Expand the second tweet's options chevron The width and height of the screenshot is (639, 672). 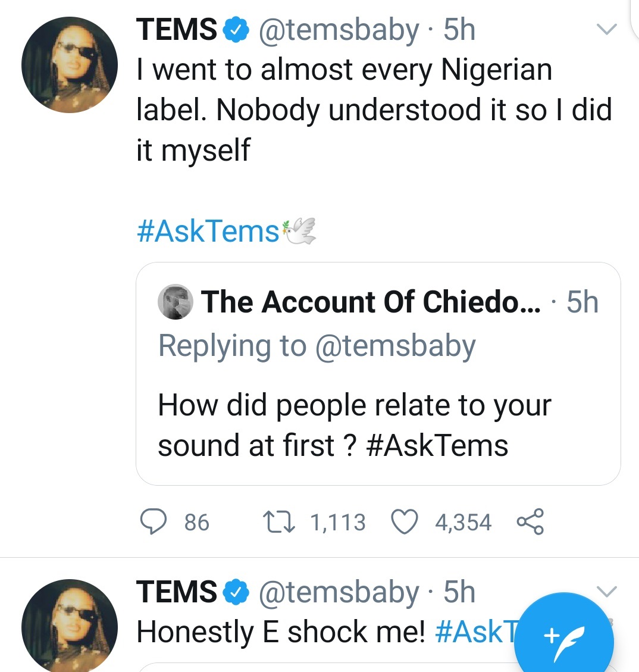click(606, 591)
